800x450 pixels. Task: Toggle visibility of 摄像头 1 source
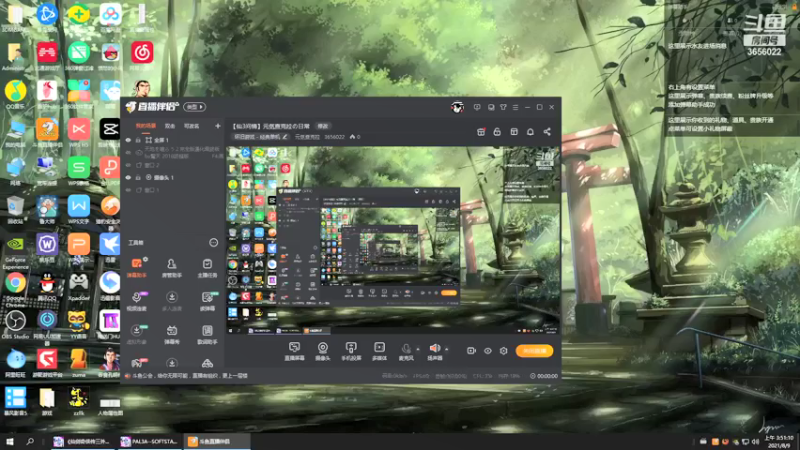click(x=128, y=178)
